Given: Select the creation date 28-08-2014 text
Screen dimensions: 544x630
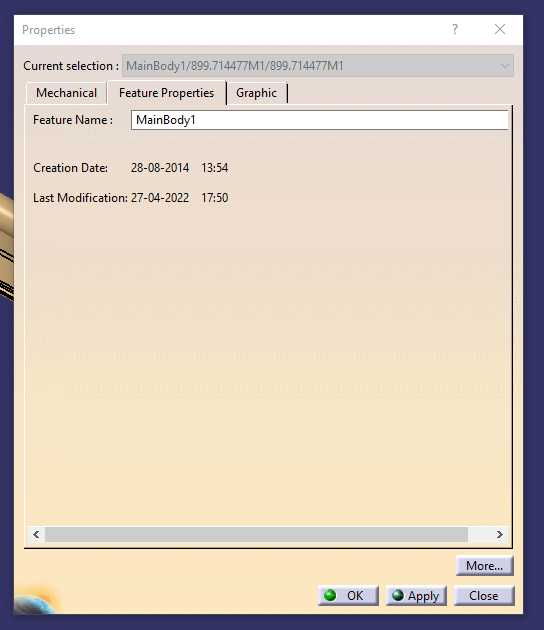Looking at the screenshot, I should point(160,168).
